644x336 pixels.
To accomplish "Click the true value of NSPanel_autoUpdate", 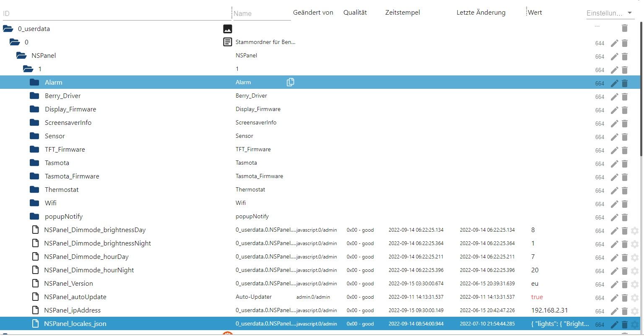I will pyautogui.click(x=537, y=297).
